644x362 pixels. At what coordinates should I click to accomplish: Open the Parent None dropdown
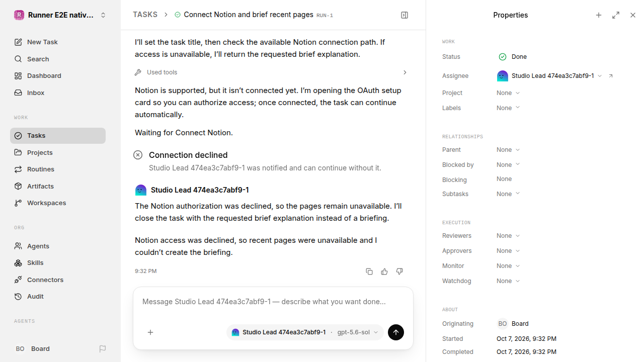click(x=508, y=150)
